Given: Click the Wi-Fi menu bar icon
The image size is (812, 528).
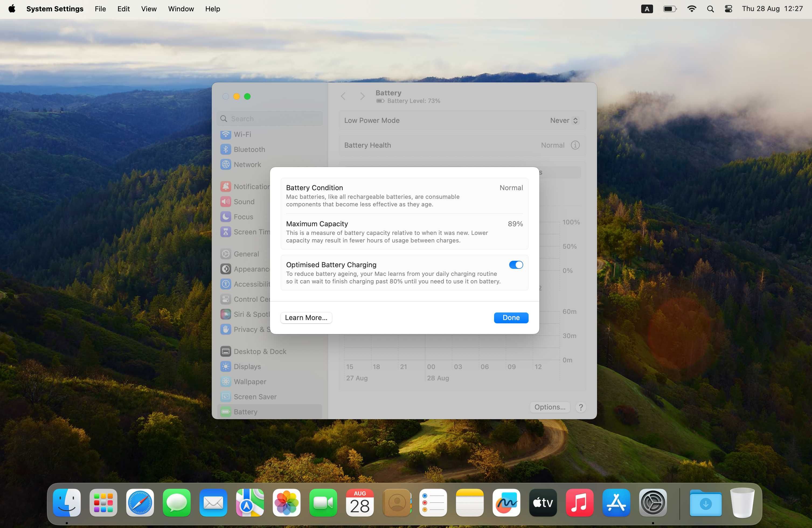Looking at the screenshot, I should [691, 9].
